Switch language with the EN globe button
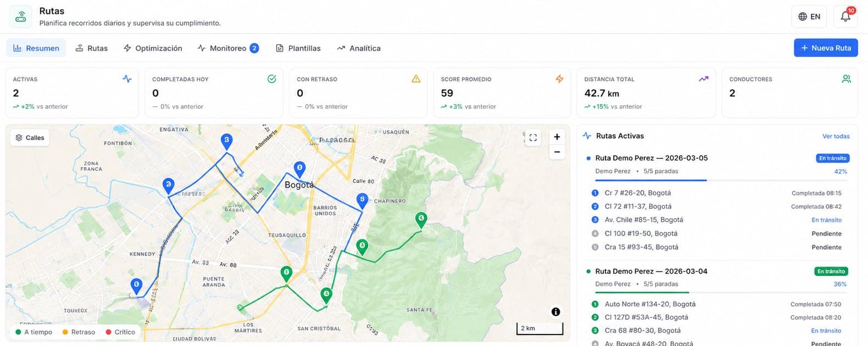 pyautogui.click(x=809, y=16)
